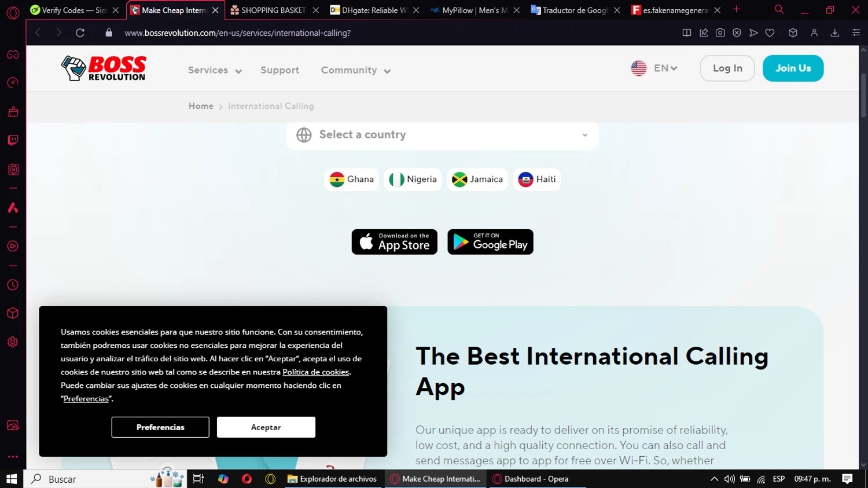Viewport: 868px width, 488px height.
Task: Click the Boss Revolution logo
Action: coord(104,68)
